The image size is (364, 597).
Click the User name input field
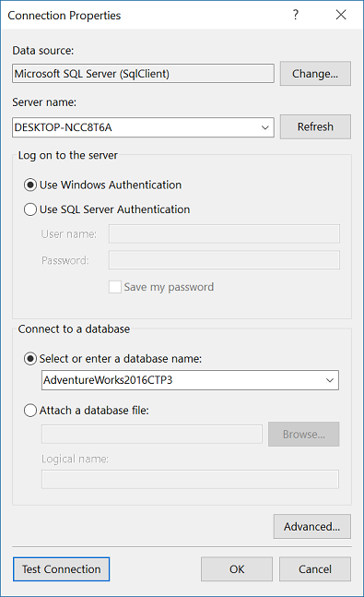(x=224, y=233)
